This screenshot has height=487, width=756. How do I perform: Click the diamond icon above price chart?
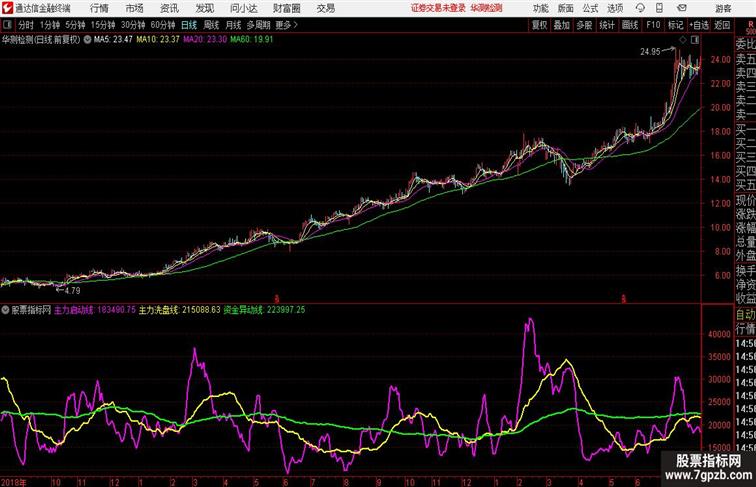click(682, 40)
